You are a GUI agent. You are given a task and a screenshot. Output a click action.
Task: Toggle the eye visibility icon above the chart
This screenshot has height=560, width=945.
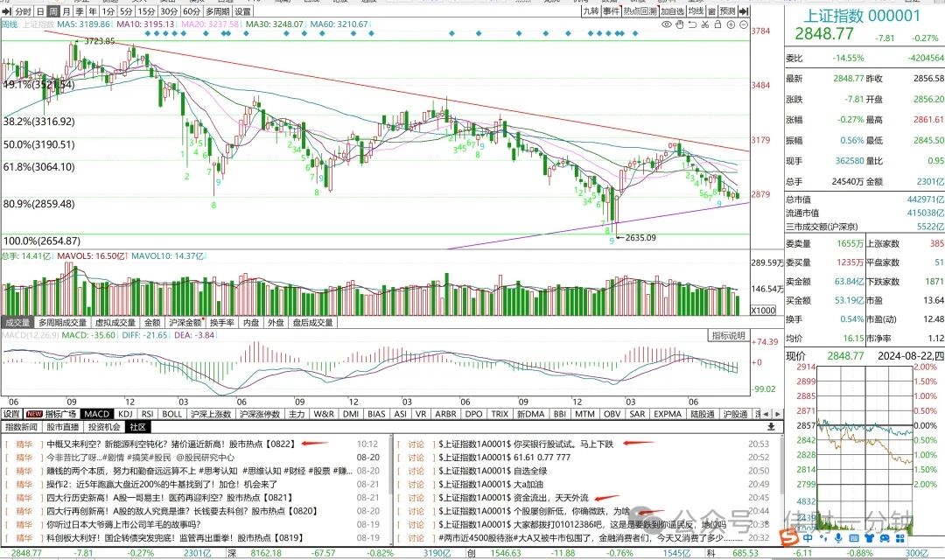pyautogui.click(x=666, y=24)
